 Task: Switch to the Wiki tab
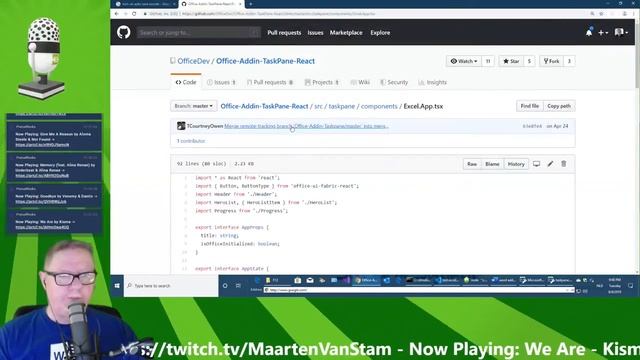click(360, 82)
